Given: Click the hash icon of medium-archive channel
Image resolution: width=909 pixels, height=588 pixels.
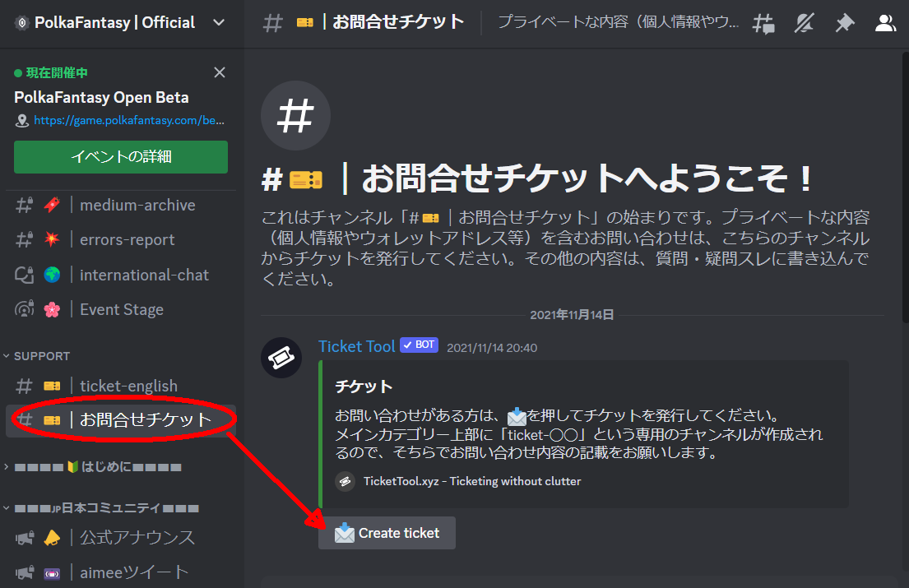Looking at the screenshot, I should click(25, 205).
